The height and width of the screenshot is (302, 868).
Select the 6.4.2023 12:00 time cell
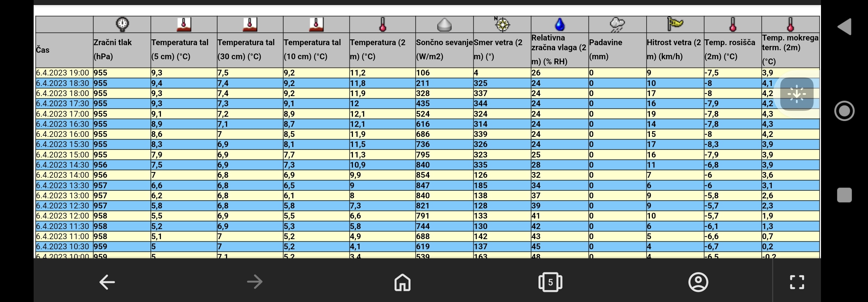64,216
